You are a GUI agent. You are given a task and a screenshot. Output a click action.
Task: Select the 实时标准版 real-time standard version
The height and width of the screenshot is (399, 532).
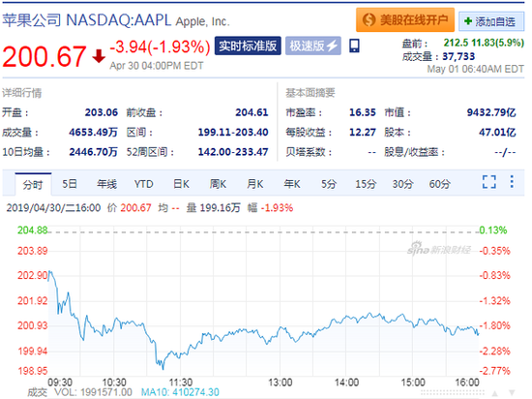[x=248, y=46]
